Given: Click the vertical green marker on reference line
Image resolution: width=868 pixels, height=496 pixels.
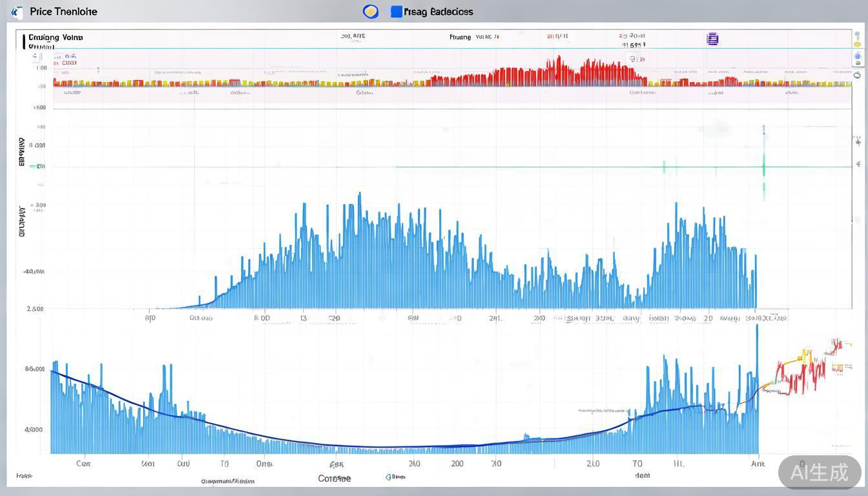Looking at the screenshot, I should [x=763, y=167].
